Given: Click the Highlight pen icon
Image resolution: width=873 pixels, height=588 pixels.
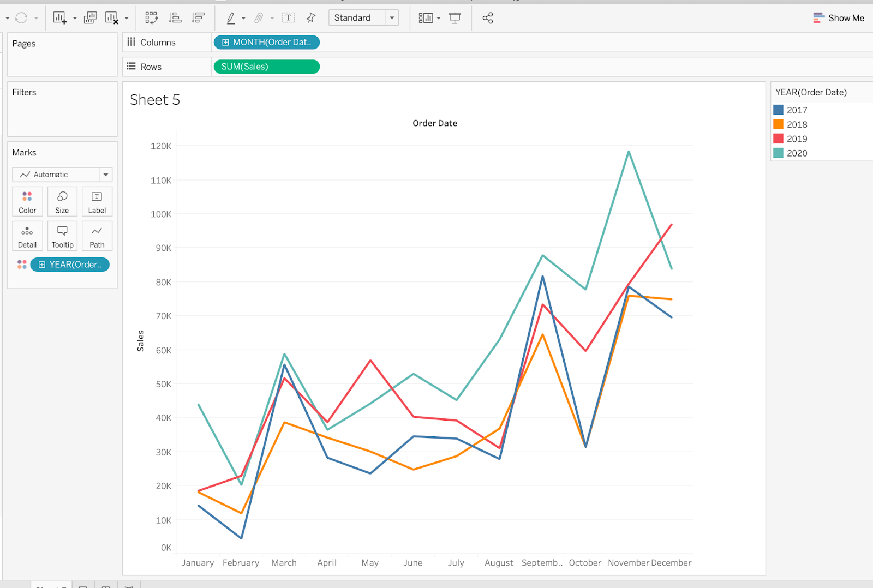Looking at the screenshot, I should coord(231,18).
